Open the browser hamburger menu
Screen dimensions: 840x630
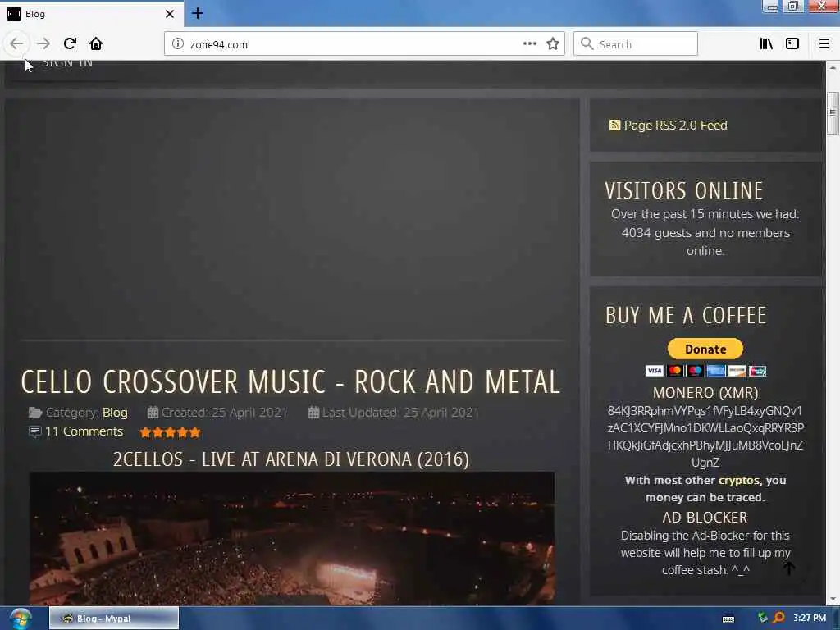point(824,44)
